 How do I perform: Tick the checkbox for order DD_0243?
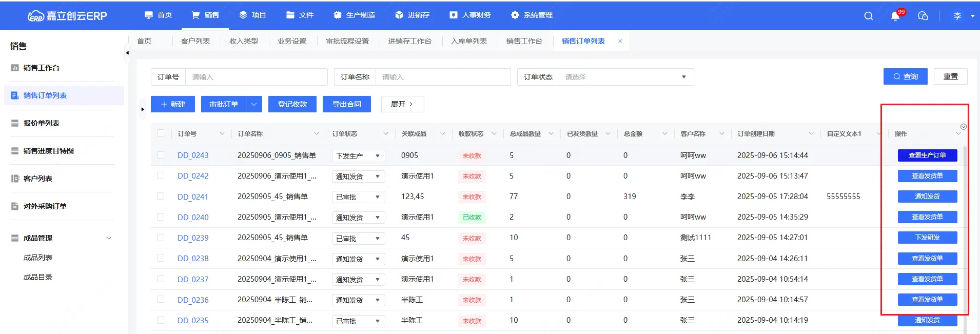161,155
